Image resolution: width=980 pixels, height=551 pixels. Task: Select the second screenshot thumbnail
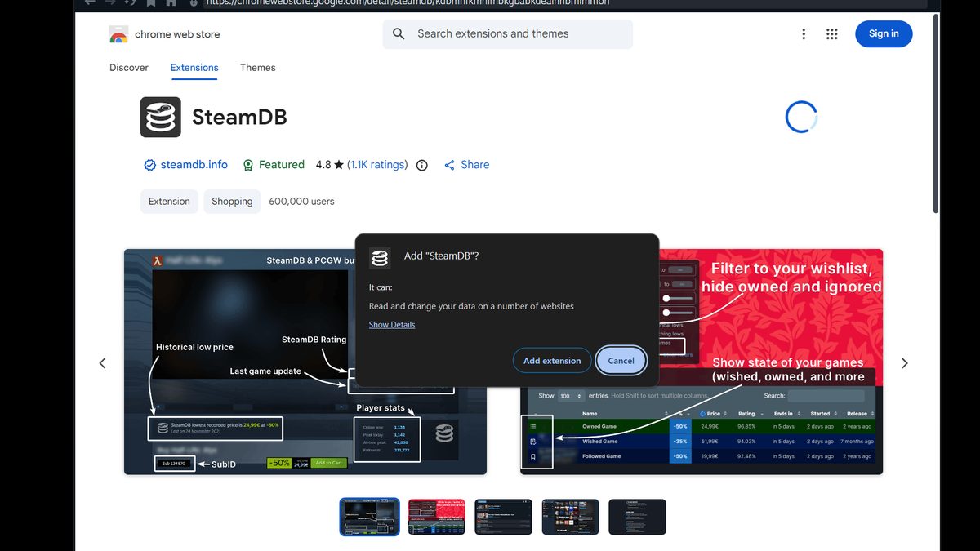pyautogui.click(x=436, y=516)
